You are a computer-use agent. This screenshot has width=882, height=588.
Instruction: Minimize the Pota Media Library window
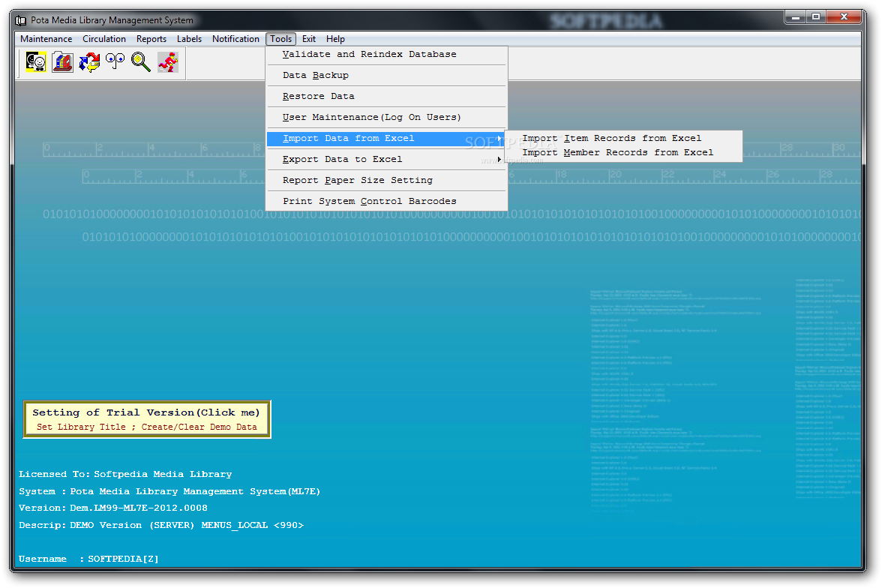pos(795,17)
